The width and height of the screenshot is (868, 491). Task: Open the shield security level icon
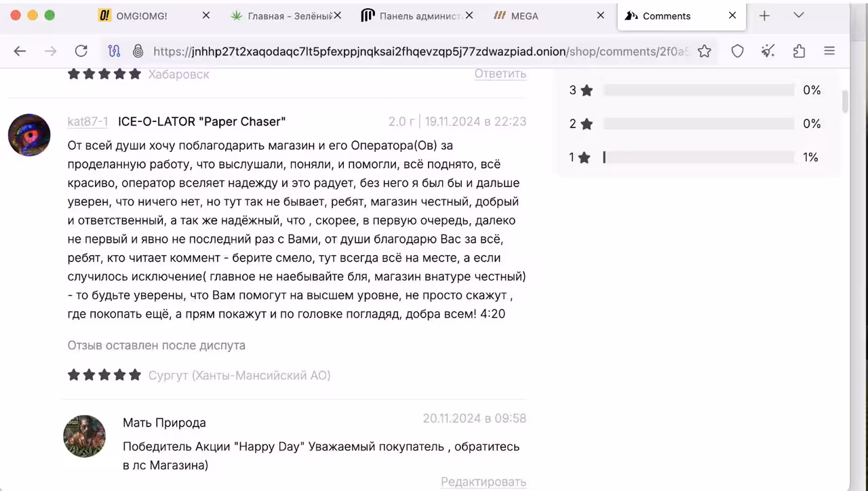(x=738, y=51)
